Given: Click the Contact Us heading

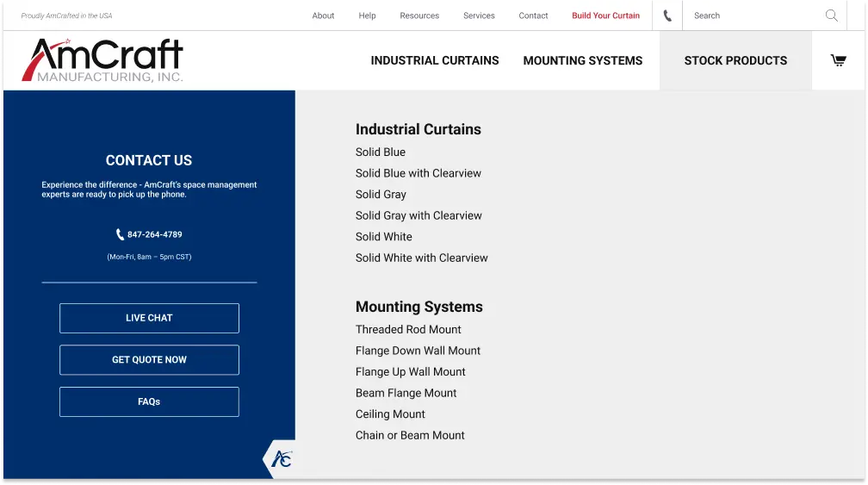Looking at the screenshot, I should point(149,160).
